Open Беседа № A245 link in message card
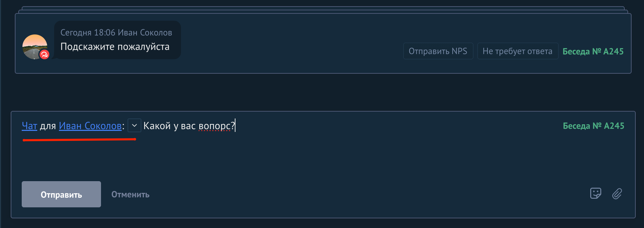 593,51
